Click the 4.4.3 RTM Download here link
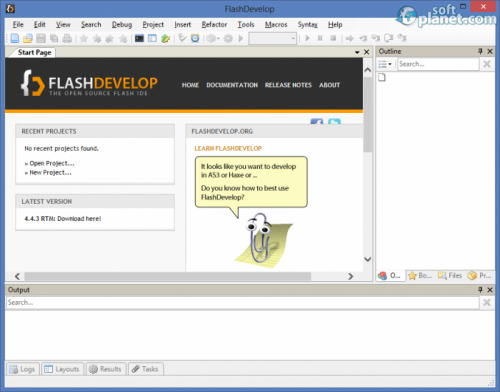500x392 pixels. point(63,219)
